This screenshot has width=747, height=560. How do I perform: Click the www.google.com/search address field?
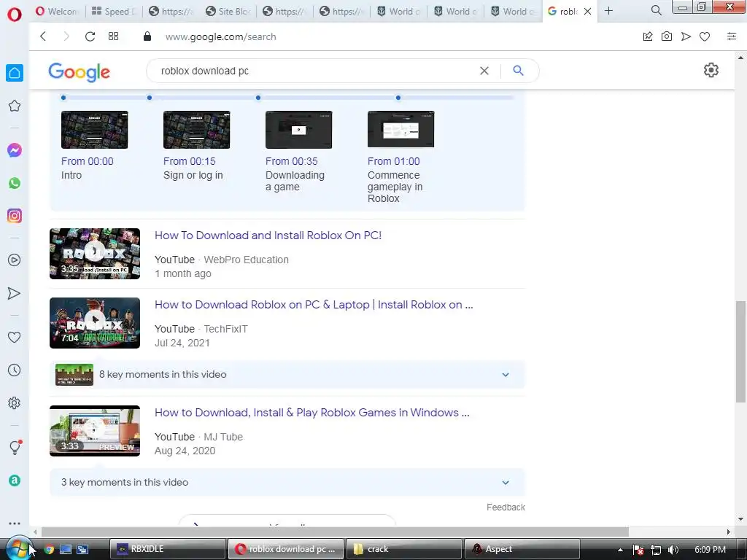coord(220,36)
